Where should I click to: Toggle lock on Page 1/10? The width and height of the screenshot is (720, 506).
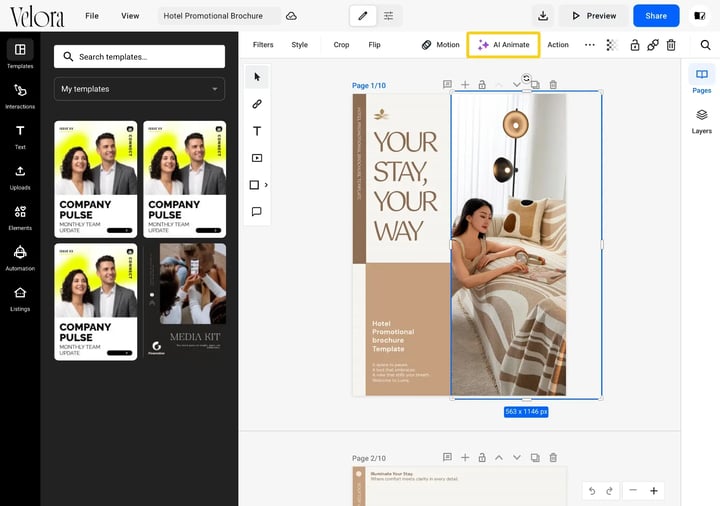pos(482,84)
